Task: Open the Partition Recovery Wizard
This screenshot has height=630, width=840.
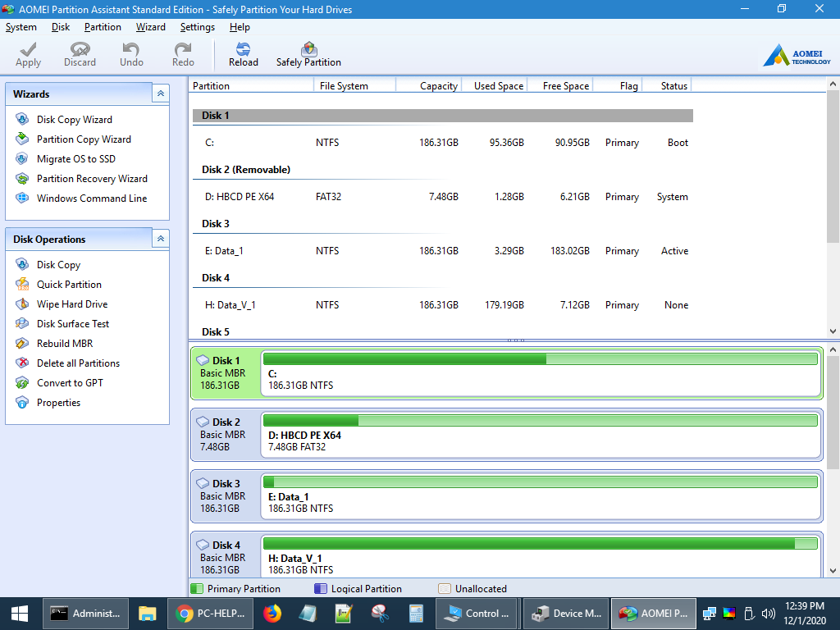Action: (x=91, y=179)
